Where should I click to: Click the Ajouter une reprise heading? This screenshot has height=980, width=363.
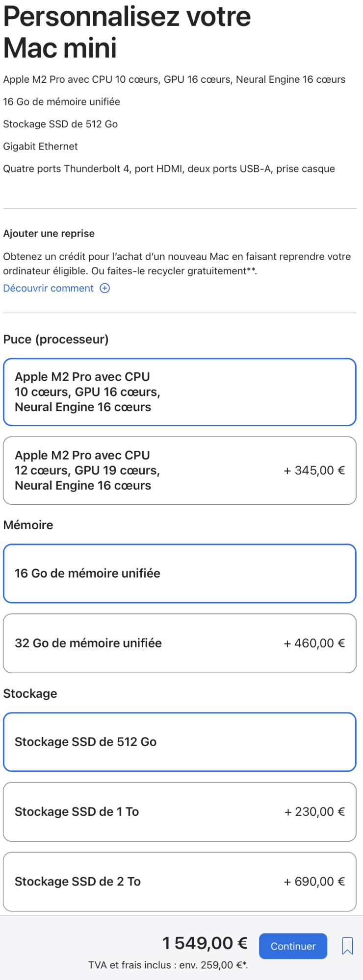[x=49, y=234]
